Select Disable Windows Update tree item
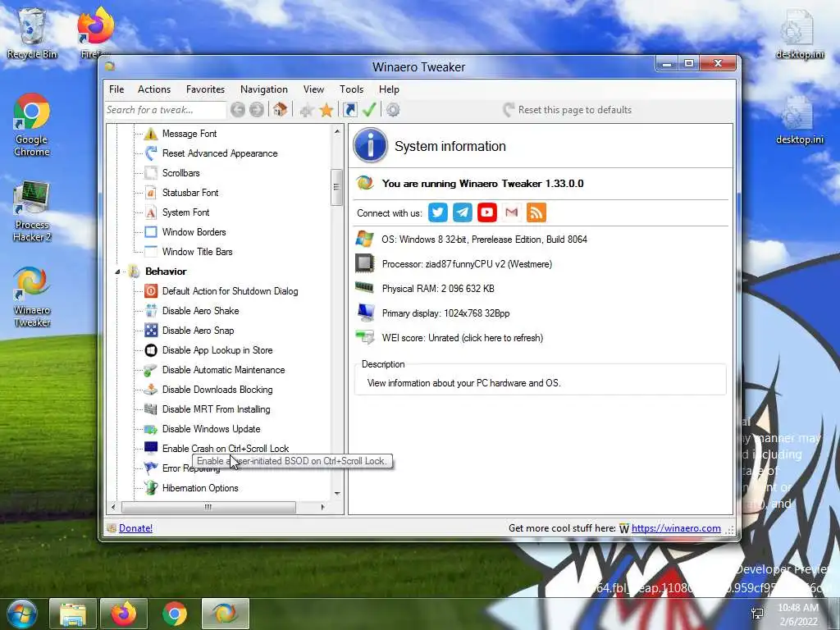Image resolution: width=840 pixels, height=630 pixels. click(x=211, y=429)
